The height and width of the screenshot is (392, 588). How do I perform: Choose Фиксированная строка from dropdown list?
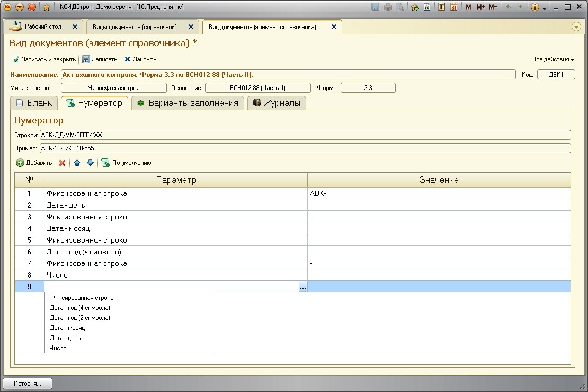[x=81, y=298]
